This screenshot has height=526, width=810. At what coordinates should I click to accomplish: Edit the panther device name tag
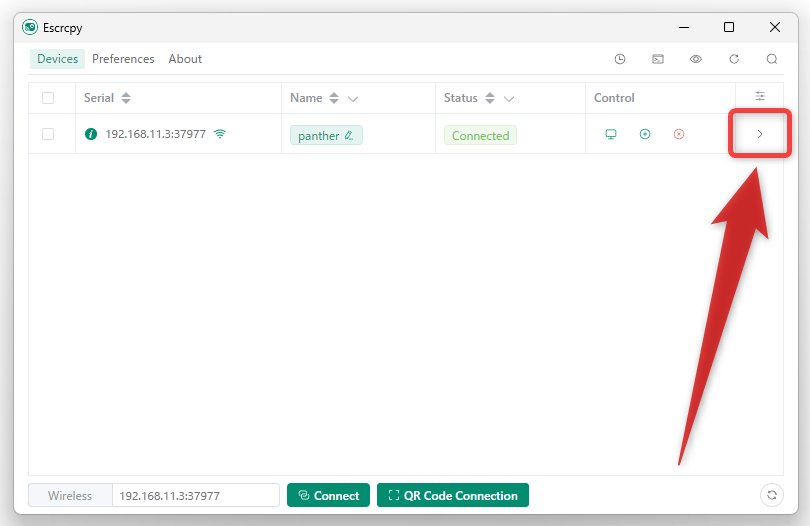point(326,135)
